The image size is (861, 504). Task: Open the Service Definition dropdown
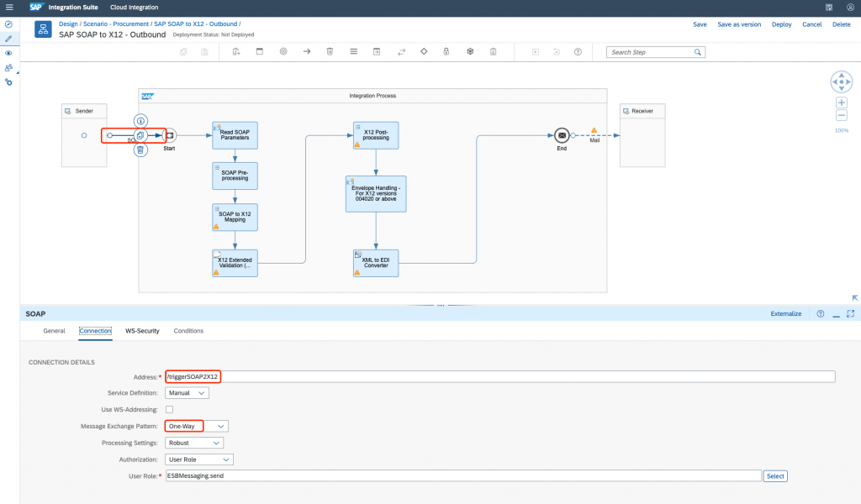(x=187, y=392)
